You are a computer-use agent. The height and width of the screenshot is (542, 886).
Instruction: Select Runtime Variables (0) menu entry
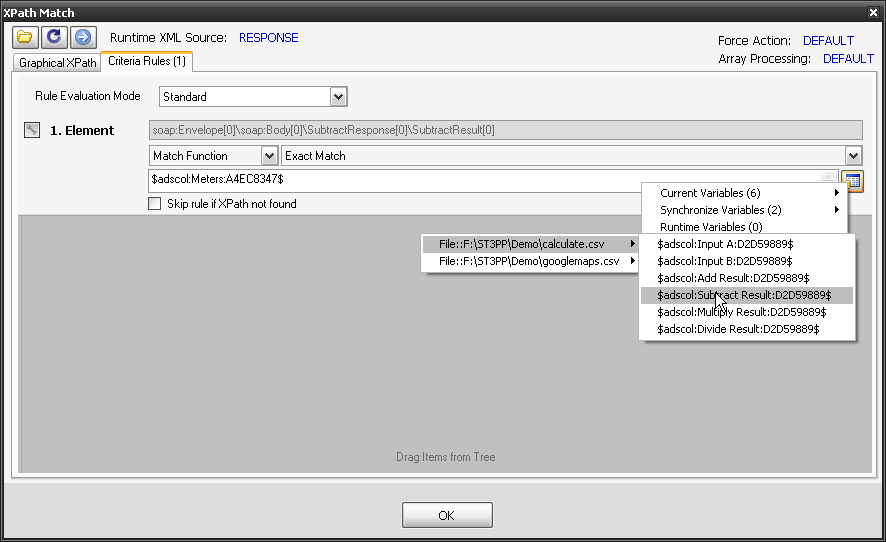[745, 227]
